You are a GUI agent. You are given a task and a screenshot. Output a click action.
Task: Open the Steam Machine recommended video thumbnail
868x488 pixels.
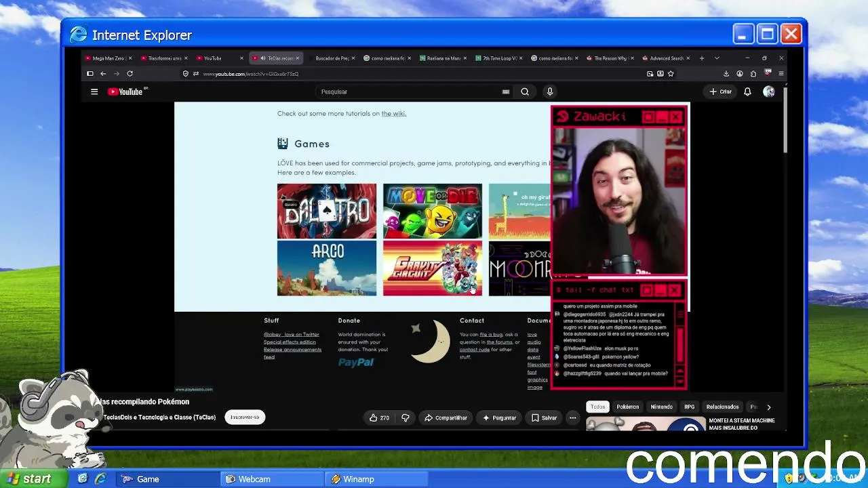click(645, 425)
